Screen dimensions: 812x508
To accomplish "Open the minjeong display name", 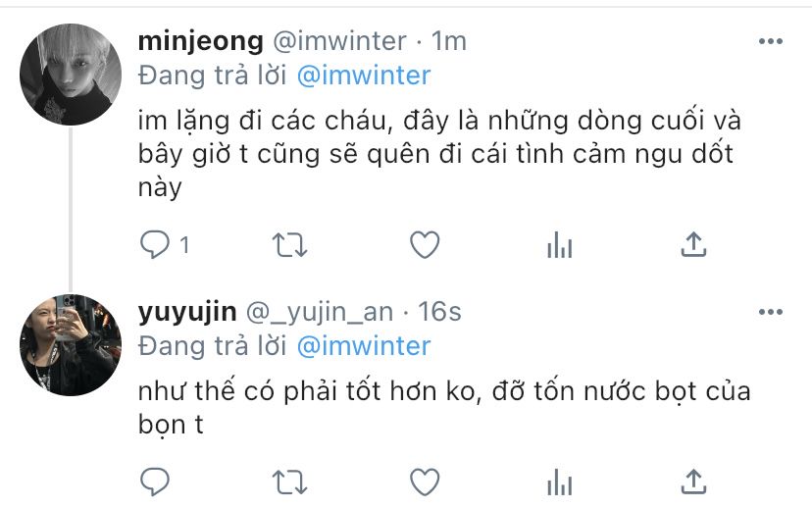I will tap(201, 41).
